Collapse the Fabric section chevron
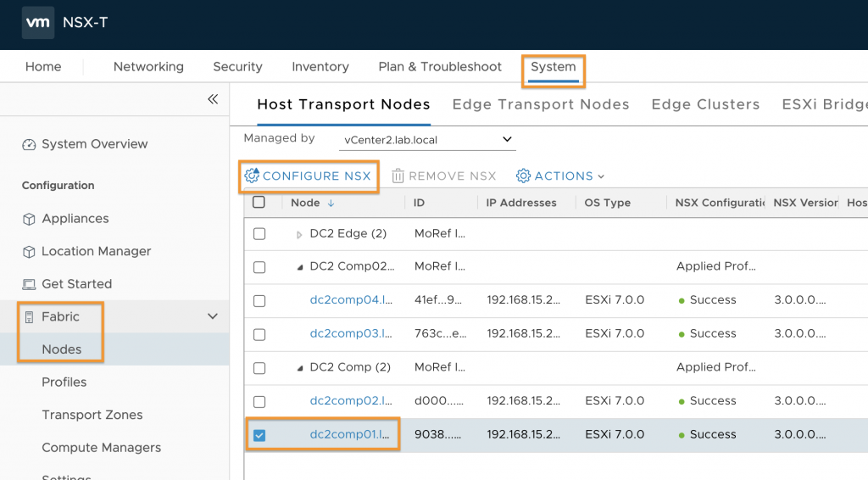 point(213,316)
